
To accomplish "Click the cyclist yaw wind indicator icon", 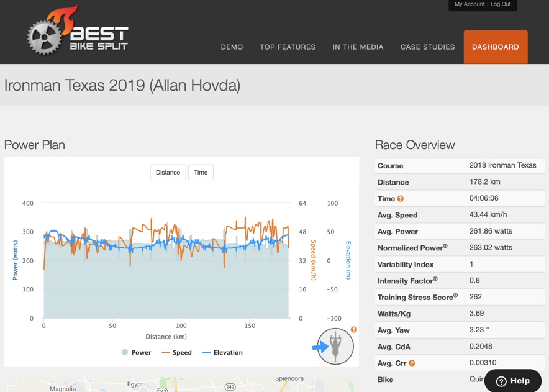I will point(335,346).
